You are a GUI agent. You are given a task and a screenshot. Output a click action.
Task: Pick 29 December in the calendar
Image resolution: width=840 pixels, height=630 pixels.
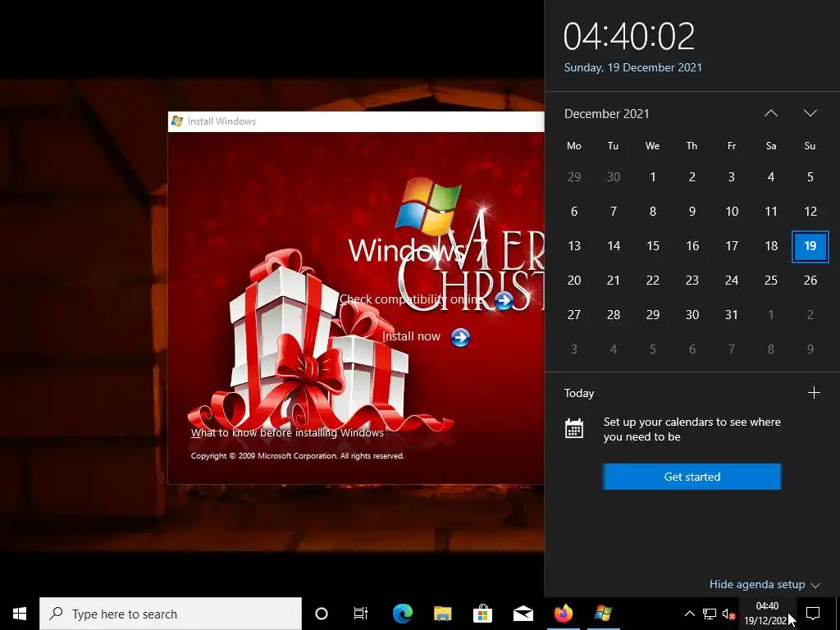[x=652, y=314]
